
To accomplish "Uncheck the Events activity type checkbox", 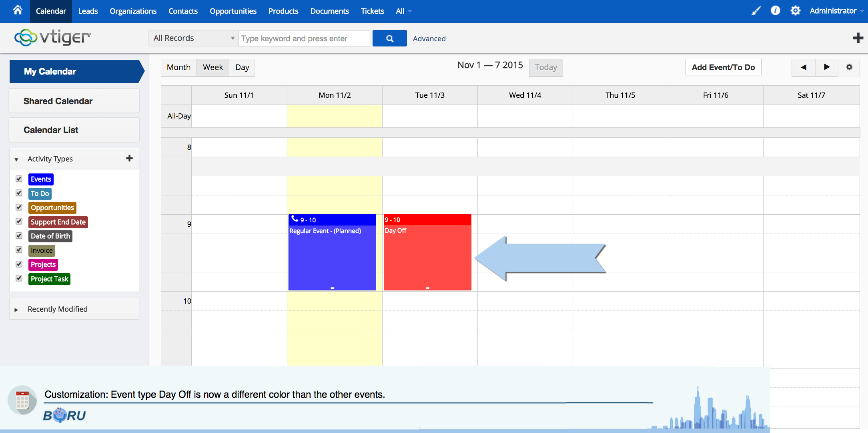I will pyautogui.click(x=19, y=179).
